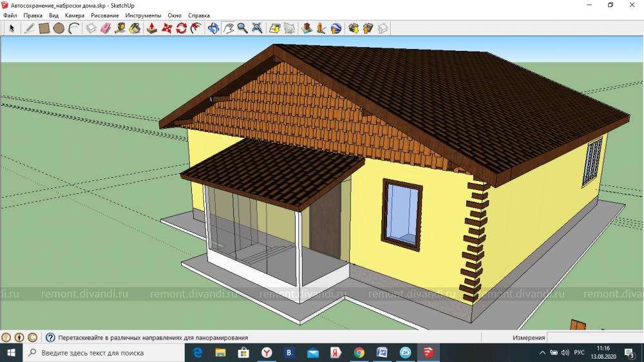Open the Справка menu
644x362 pixels.
[199, 15]
